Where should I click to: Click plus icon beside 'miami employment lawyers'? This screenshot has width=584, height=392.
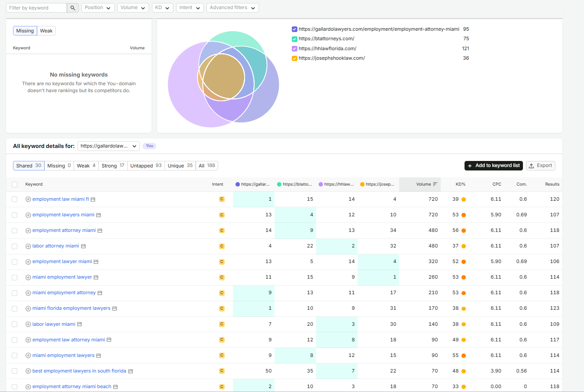28,355
